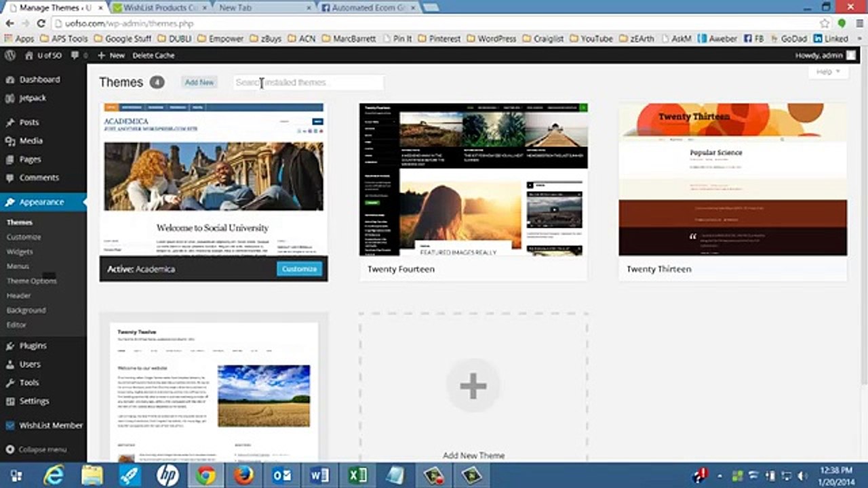Open the Menus submenu item

point(18,266)
